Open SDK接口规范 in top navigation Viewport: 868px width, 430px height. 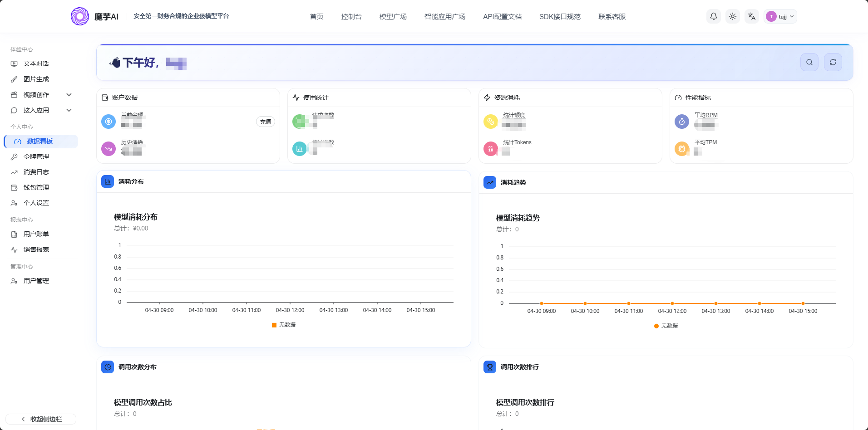[560, 16]
